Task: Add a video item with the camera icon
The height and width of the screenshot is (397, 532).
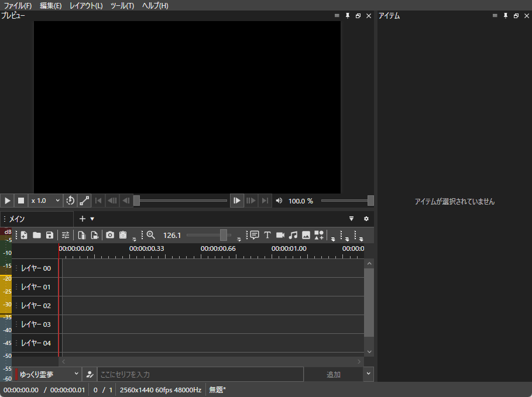Action: [280, 235]
